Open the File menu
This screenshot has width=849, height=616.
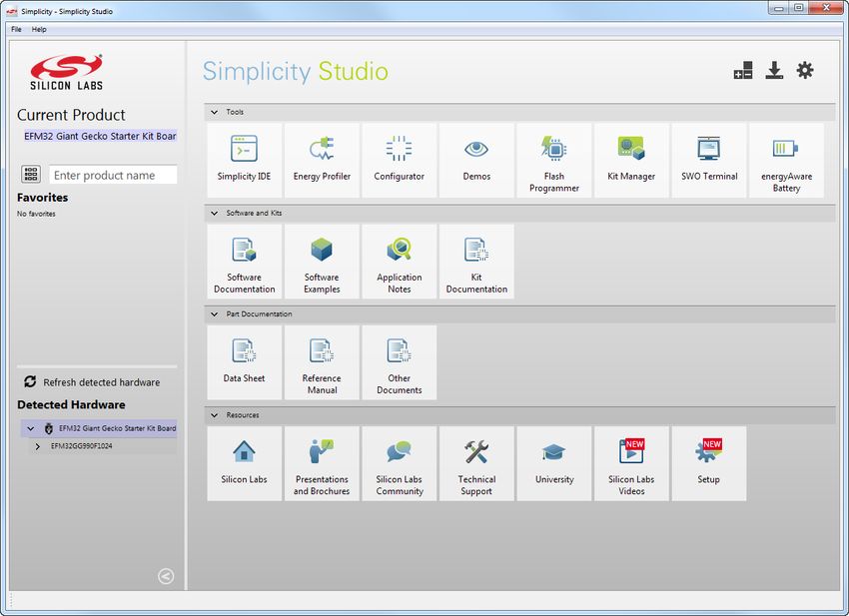click(16, 29)
